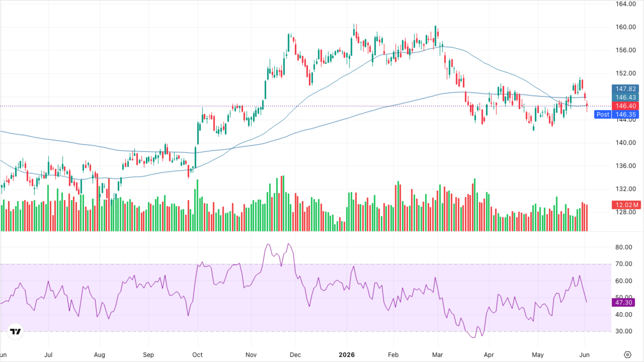The image size is (644, 362).
Task: Click the 80.00 RSI scale label
Action: pos(624,247)
